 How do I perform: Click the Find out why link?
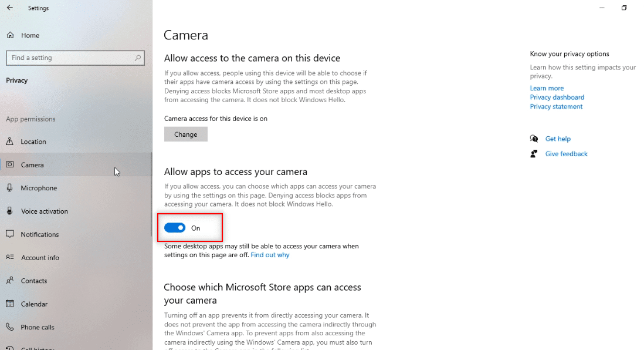click(270, 255)
